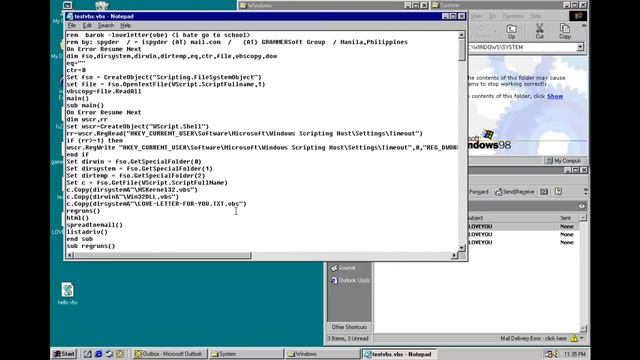Click Start button on taskbar

pos(64,354)
